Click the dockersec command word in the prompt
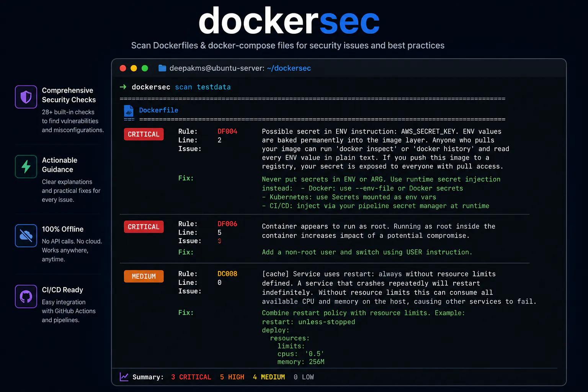The image size is (588, 392). click(151, 87)
